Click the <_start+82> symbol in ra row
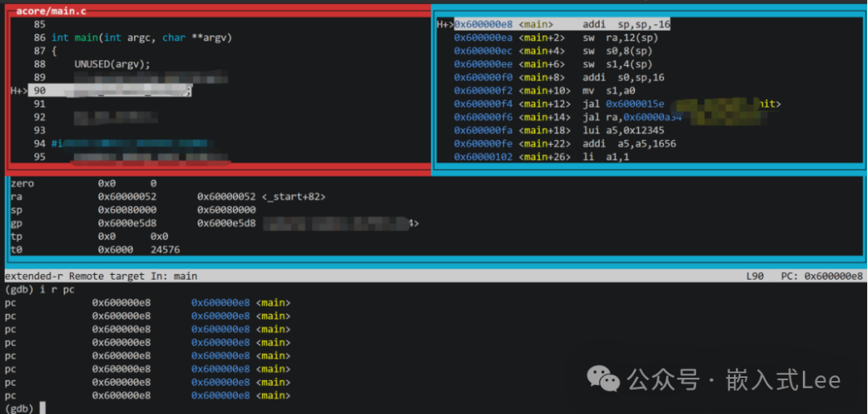868x414 pixels. click(293, 197)
